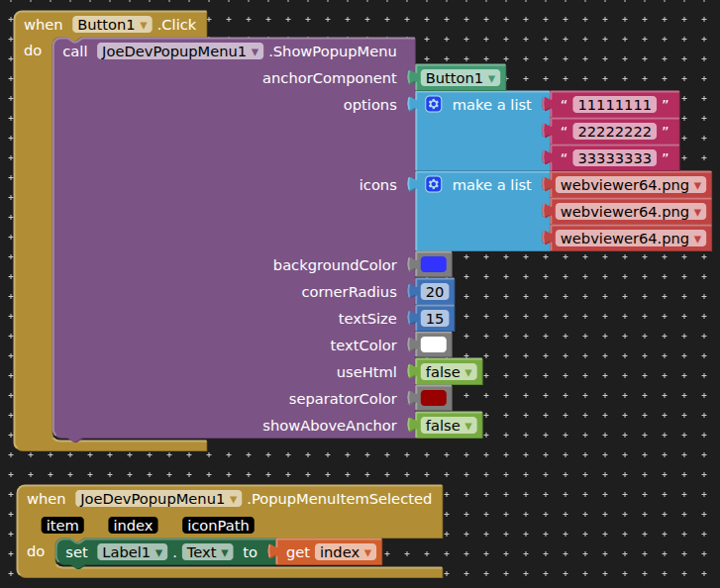The width and height of the screenshot is (720, 588).
Task: Open JoeDevPopupMenu1 dropdown in call block
Action: click(x=180, y=51)
